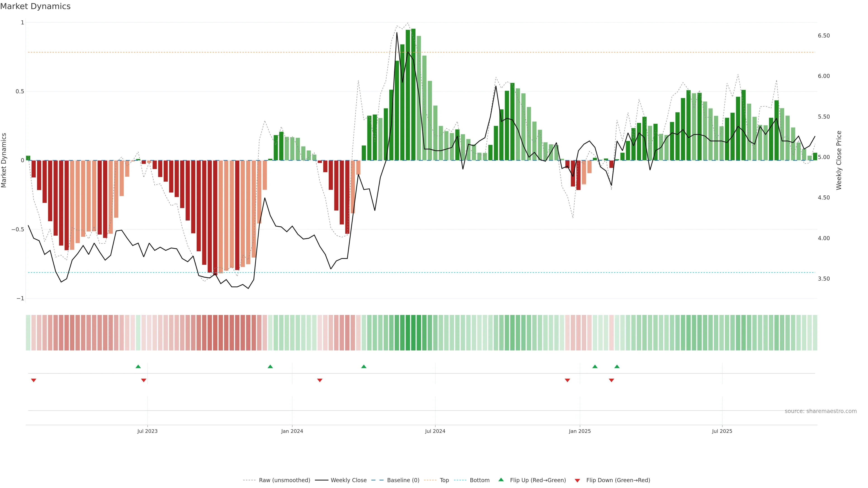Screen dimensions: 868x488
Task: Click the Jul 2024 x-axis label
Action: (x=435, y=431)
